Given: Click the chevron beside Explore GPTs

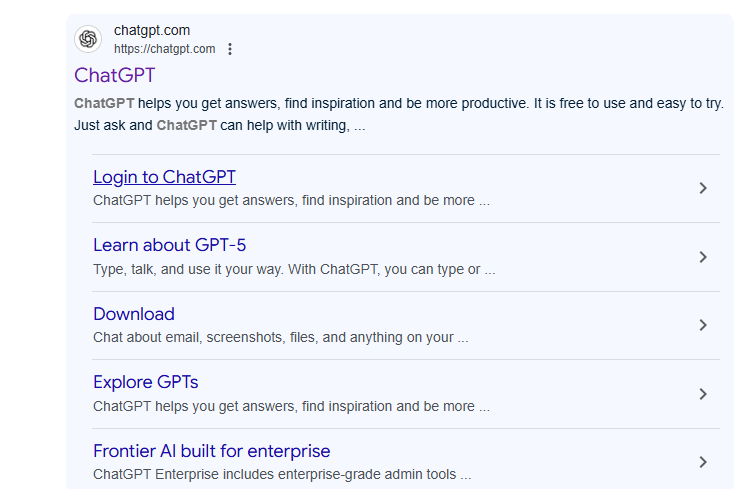Looking at the screenshot, I should click(x=703, y=394).
